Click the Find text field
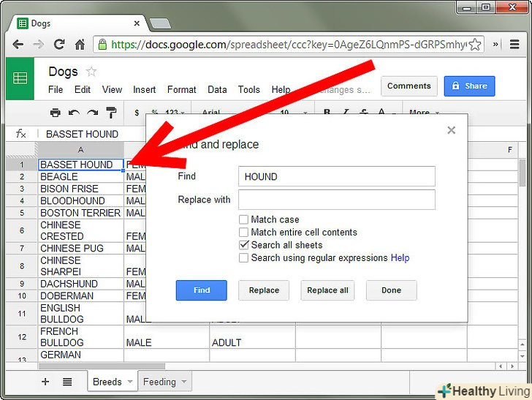This screenshot has height=400, width=532. (x=337, y=176)
